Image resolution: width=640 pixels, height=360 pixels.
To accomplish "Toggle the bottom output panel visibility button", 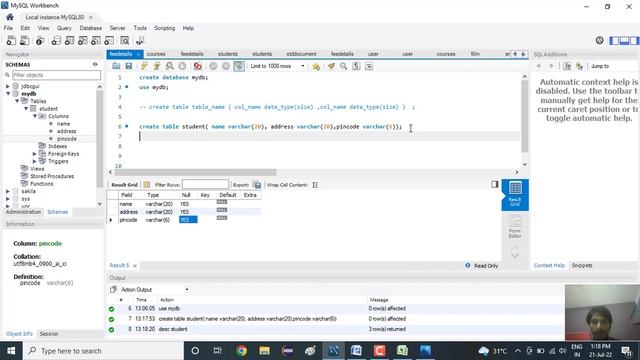I will pyautogui.click(x=624, y=40).
